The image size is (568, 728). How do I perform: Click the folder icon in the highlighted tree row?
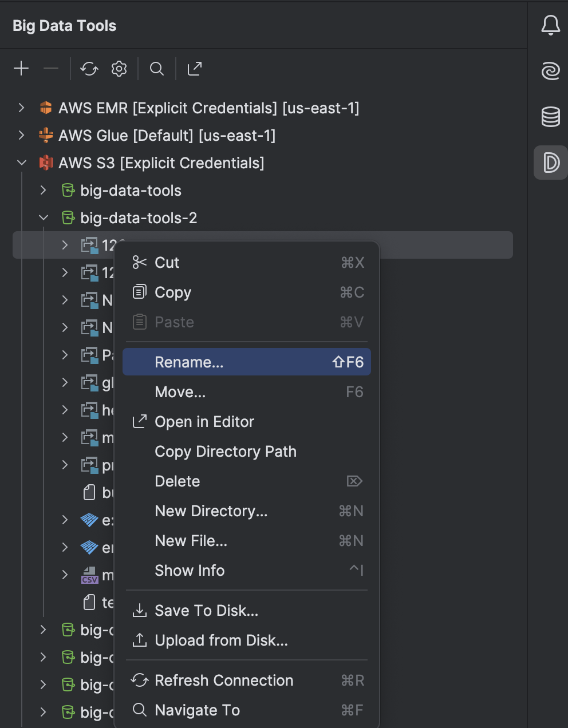point(90,245)
